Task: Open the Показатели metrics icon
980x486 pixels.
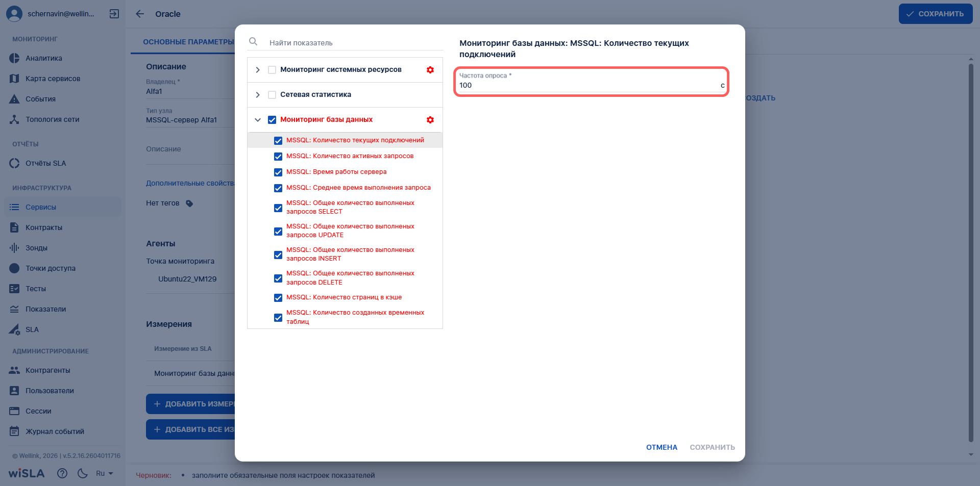Action: (x=14, y=309)
